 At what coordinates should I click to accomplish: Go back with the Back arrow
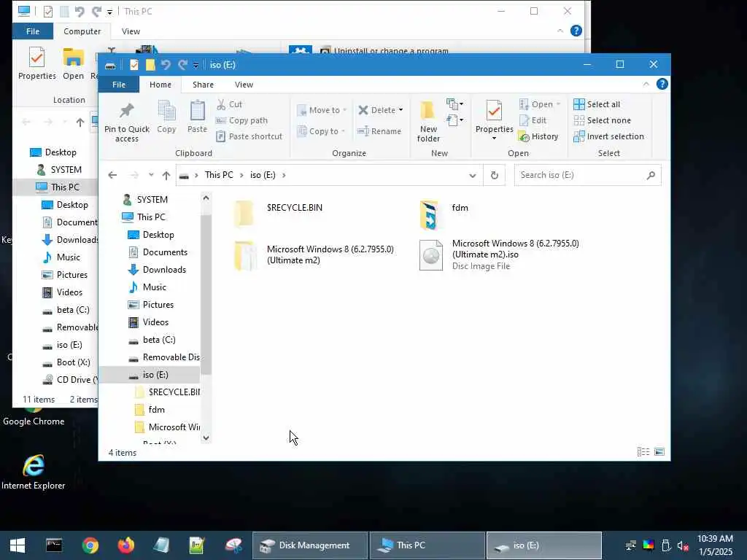coord(112,175)
